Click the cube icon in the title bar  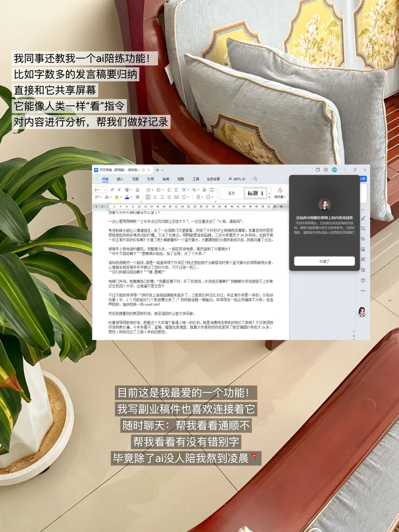pos(326,170)
